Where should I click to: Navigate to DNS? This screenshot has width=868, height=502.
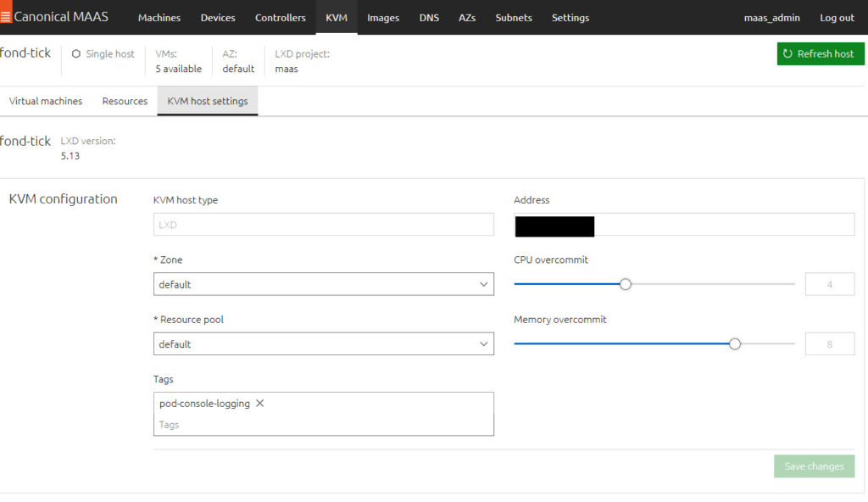pyautogui.click(x=429, y=18)
